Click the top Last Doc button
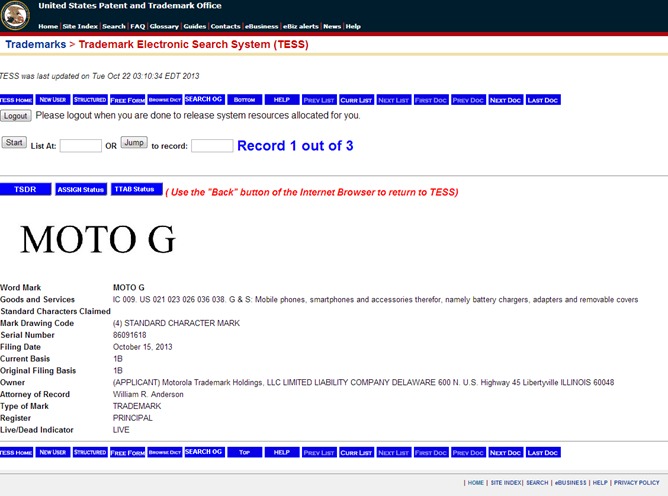The image size is (668, 496). pos(543,100)
